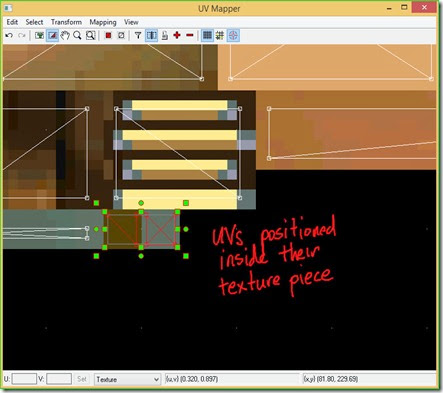Screen dimensions: 443x393
Task: Click the crossed-out square icon
Action: [121, 35]
